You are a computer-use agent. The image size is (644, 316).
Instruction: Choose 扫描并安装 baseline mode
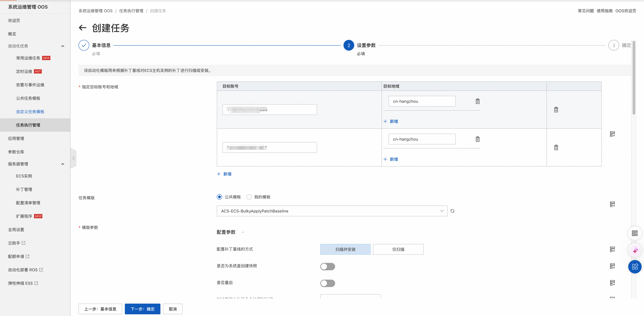tap(345, 249)
